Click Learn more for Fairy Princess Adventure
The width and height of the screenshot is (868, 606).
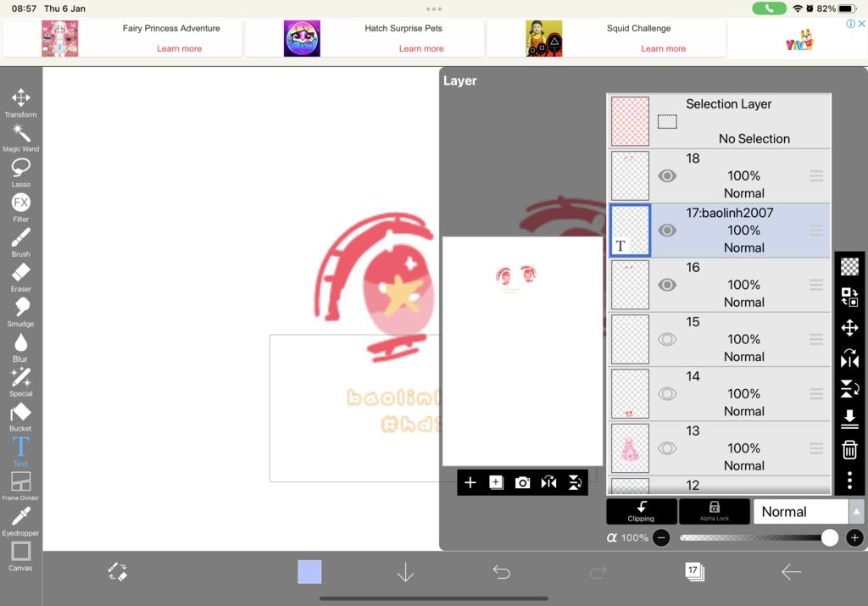(180, 48)
